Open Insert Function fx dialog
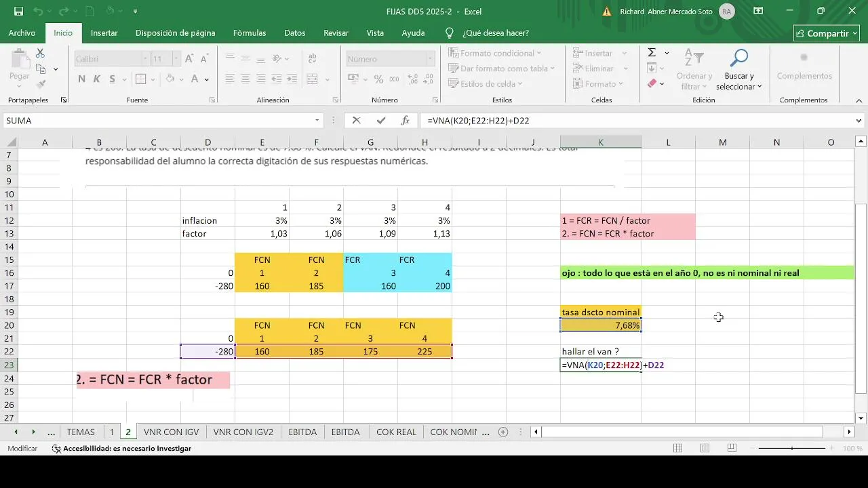 406,121
